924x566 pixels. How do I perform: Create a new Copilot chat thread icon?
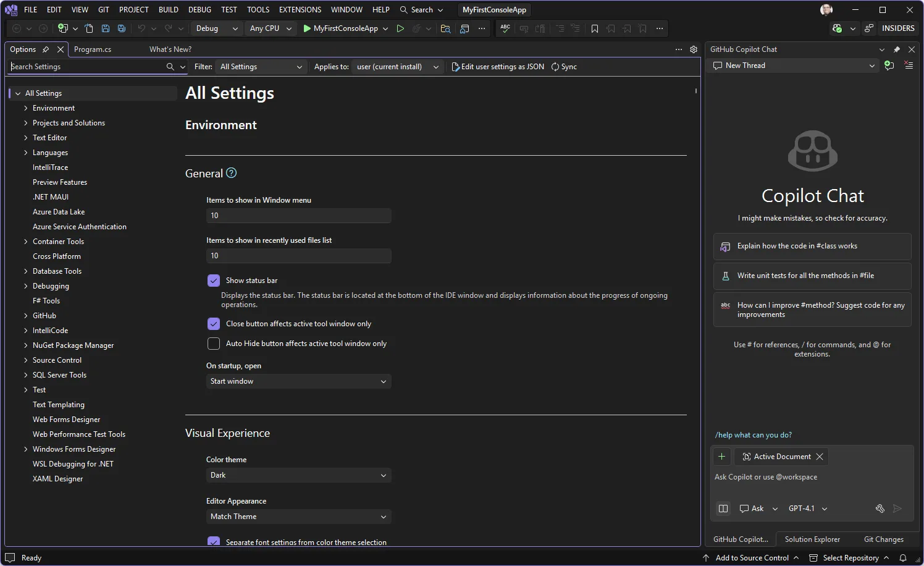(889, 65)
